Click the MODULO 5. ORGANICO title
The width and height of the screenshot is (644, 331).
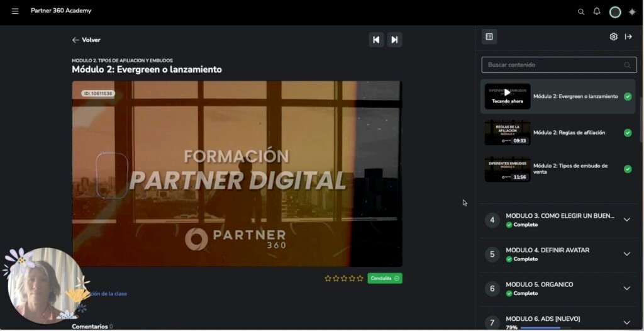539,284
